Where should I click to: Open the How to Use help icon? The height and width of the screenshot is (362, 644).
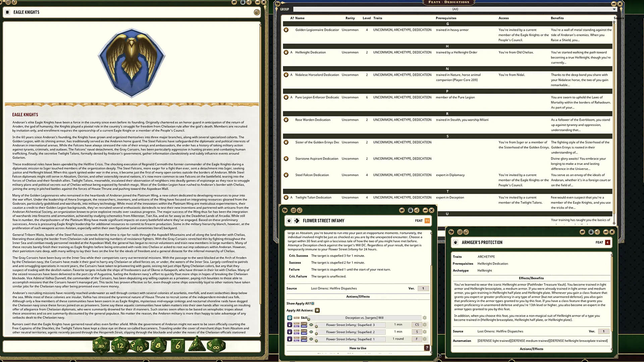point(427,348)
